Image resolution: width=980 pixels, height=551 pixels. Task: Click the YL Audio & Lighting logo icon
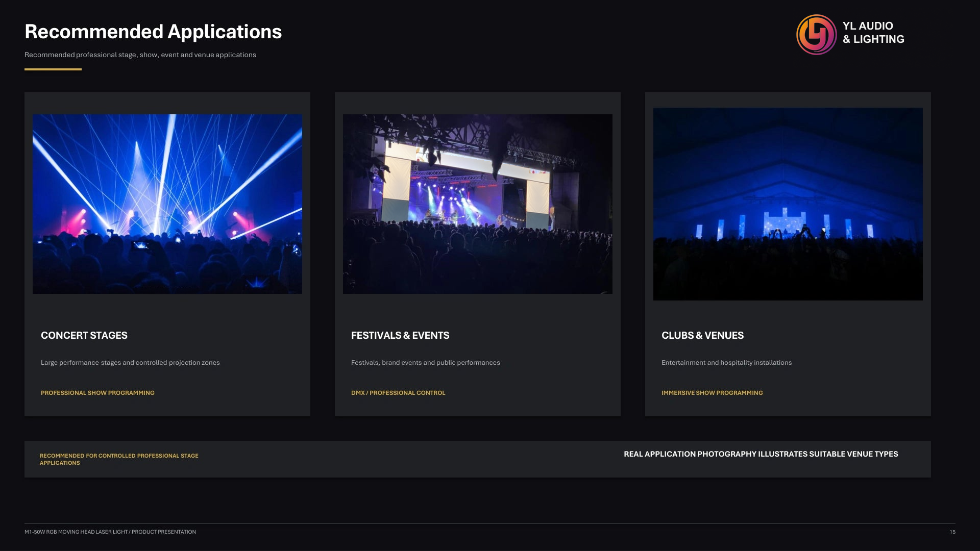[x=816, y=35]
